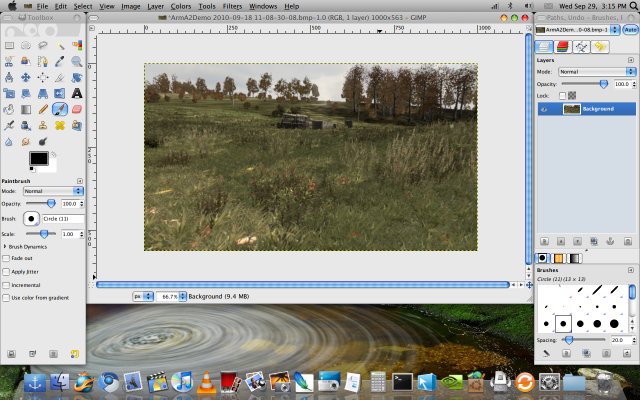Image resolution: width=640 pixels, height=400 pixels.
Task: Select the Text tool in Toolbox
Action: [x=77, y=93]
